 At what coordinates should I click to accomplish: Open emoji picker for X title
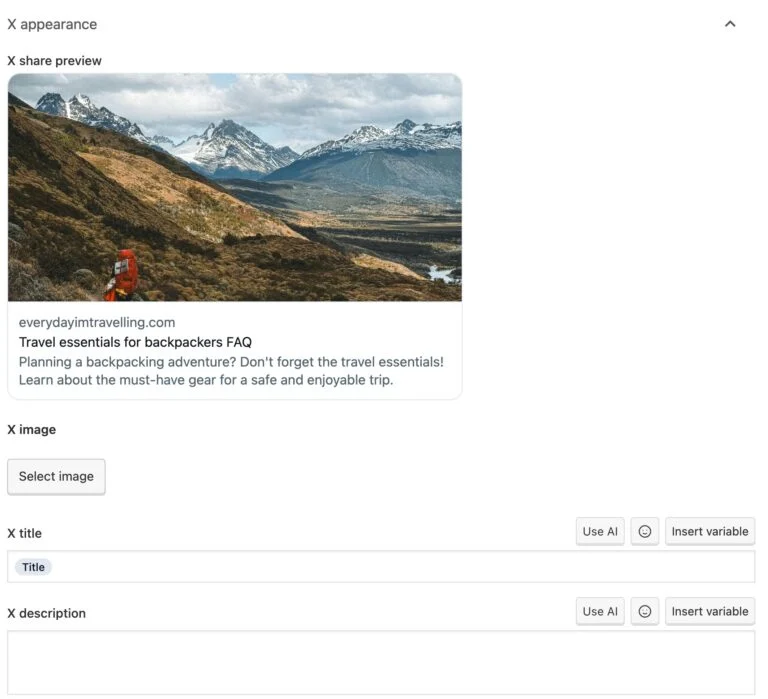coord(645,531)
